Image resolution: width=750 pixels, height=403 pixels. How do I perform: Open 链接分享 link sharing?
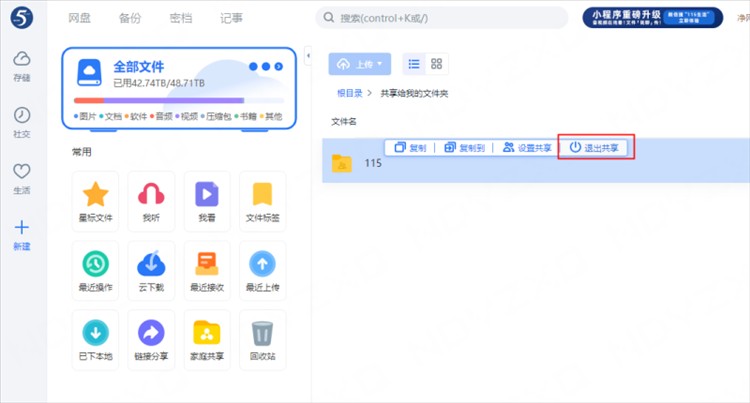click(151, 340)
